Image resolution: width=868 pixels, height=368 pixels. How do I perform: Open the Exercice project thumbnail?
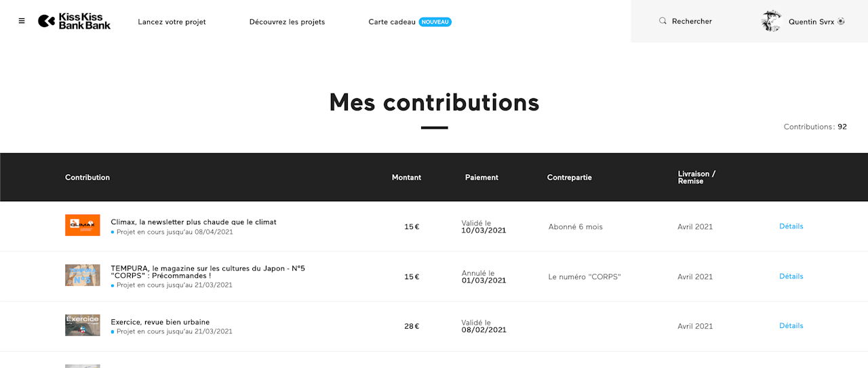tap(83, 325)
